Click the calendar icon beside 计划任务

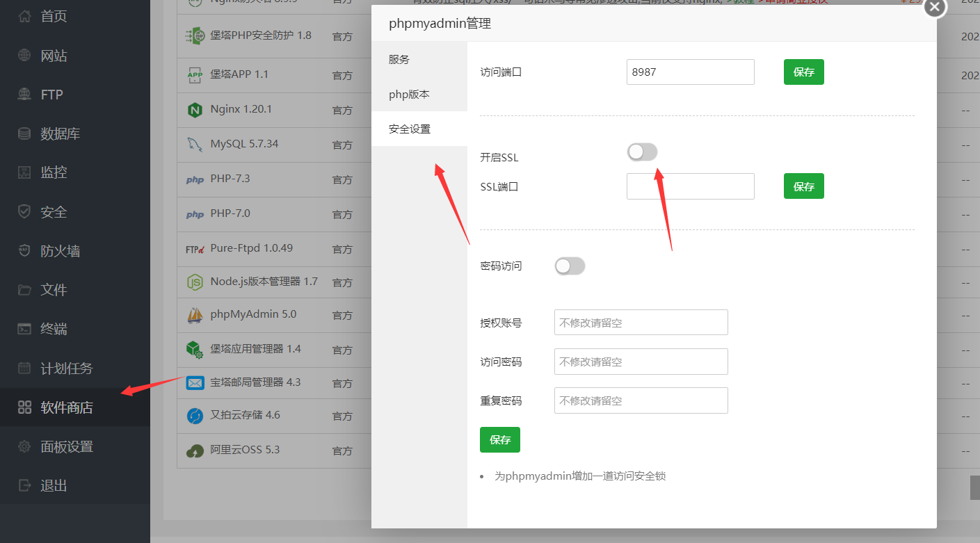pos(24,368)
